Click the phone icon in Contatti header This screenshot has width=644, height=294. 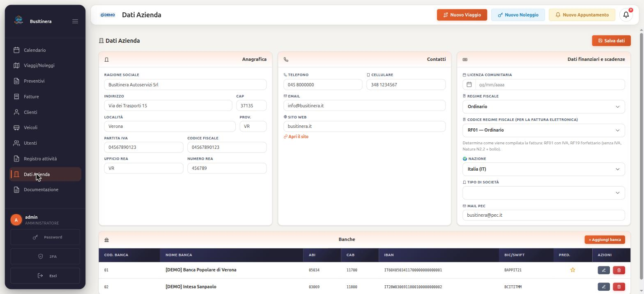286,60
